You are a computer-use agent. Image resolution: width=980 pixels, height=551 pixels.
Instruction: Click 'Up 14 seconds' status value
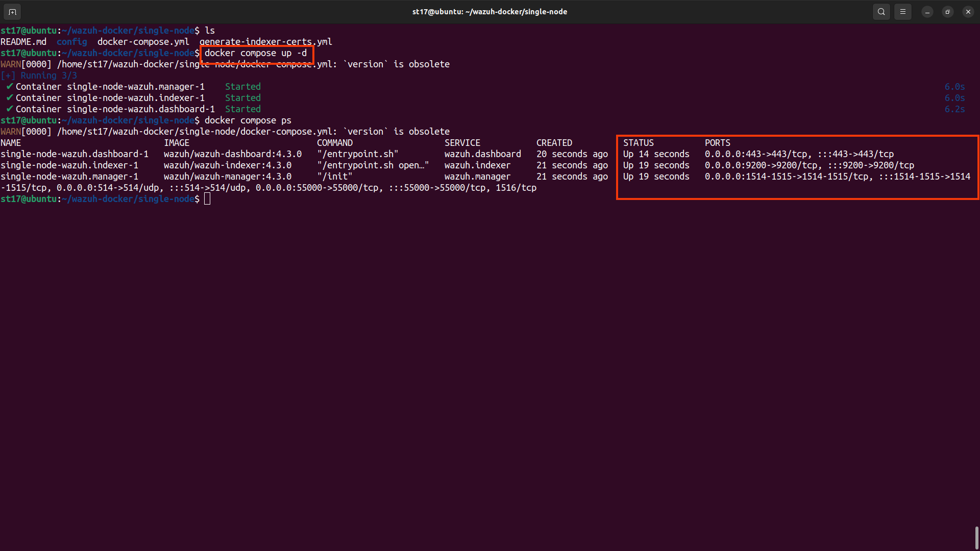(x=656, y=154)
